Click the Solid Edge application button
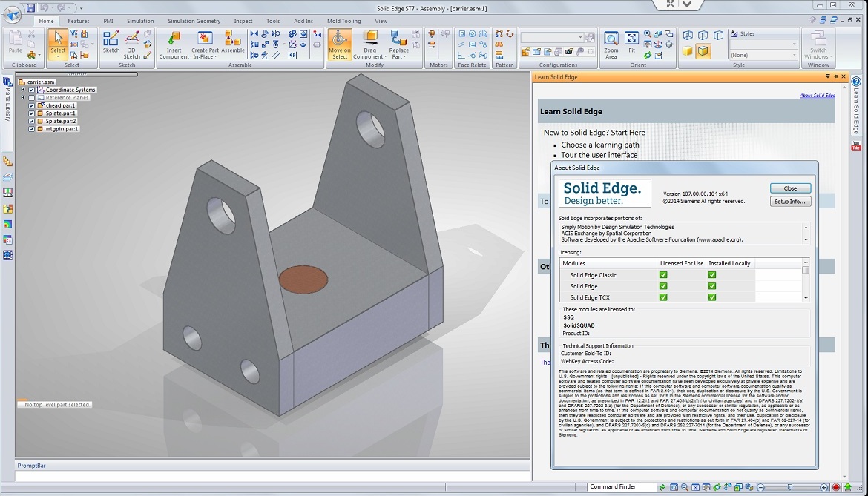Screen dimensions: 868x496 [x=12, y=14]
